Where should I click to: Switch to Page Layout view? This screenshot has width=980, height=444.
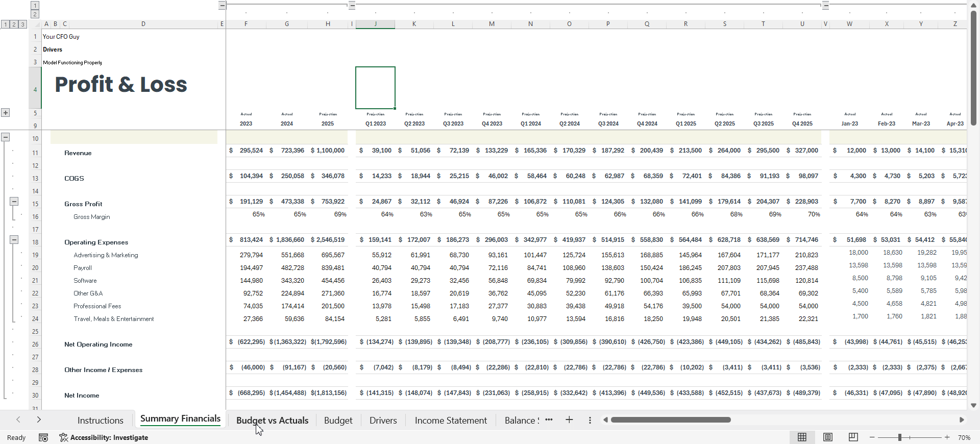[x=828, y=437]
